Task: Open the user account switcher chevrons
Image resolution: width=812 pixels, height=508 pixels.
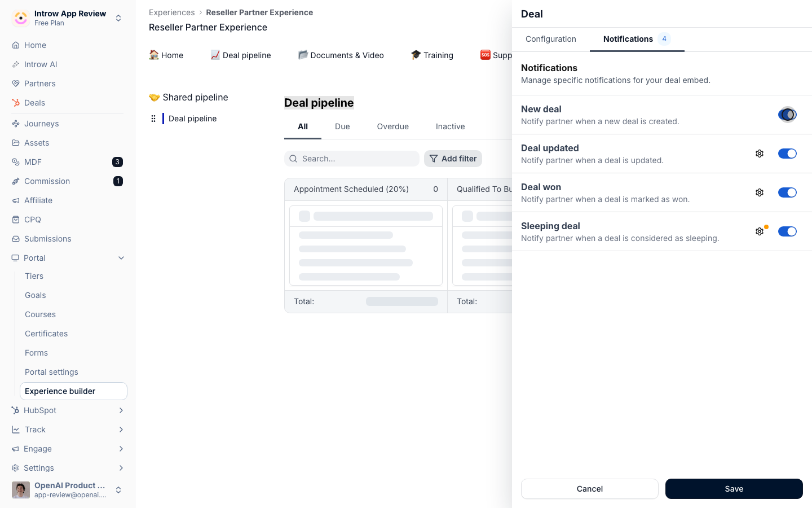Action: pos(118,490)
